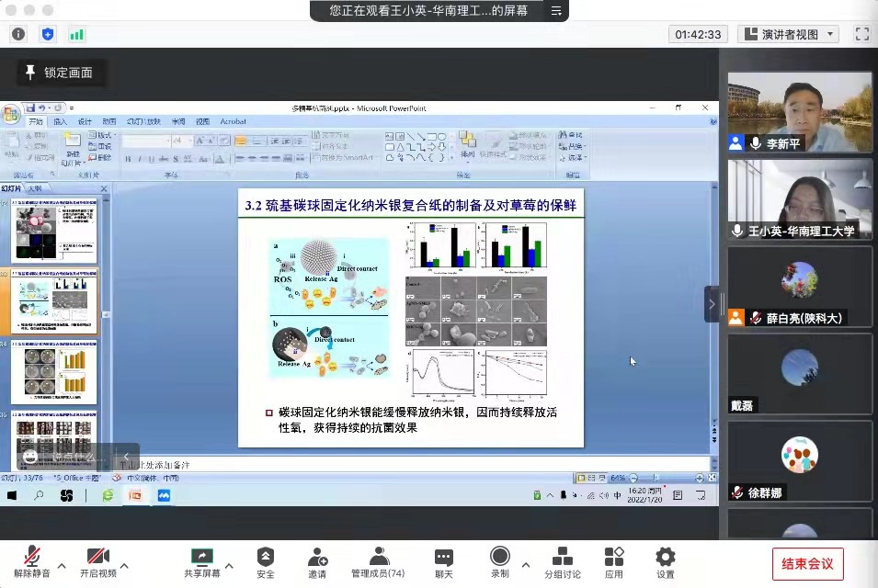Click the 结束会议 end meeting button

(807, 563)
